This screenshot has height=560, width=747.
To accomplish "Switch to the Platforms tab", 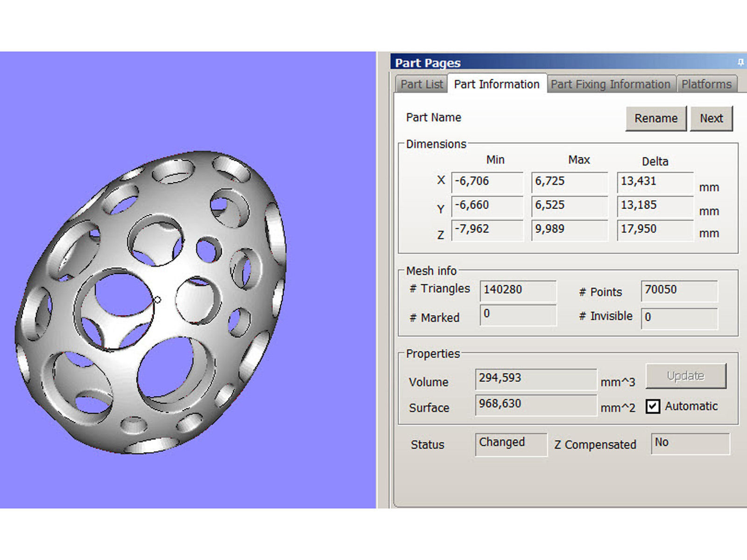I will (x=706, y=84).
